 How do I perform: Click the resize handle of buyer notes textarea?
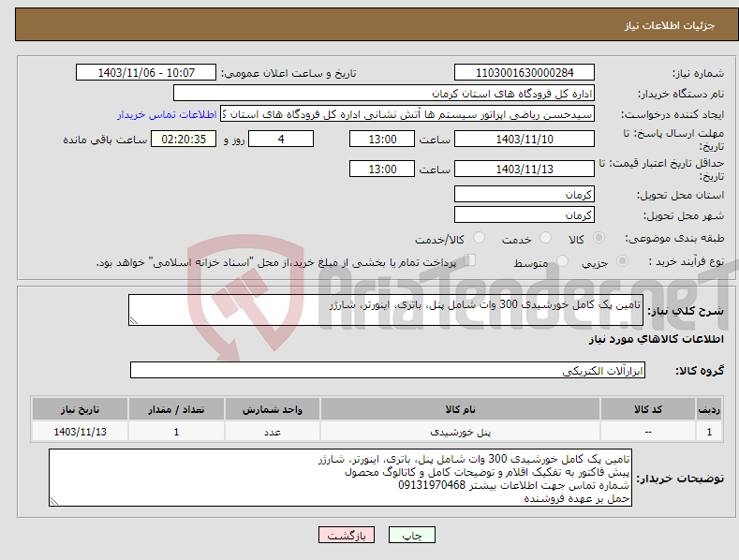(54, 502)
